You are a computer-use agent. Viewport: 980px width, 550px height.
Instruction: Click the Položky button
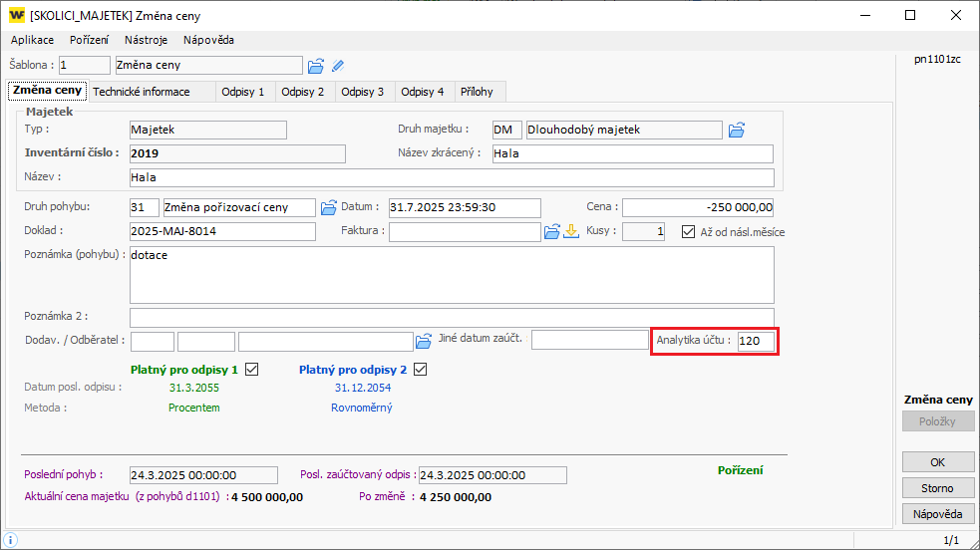[938, 421]
